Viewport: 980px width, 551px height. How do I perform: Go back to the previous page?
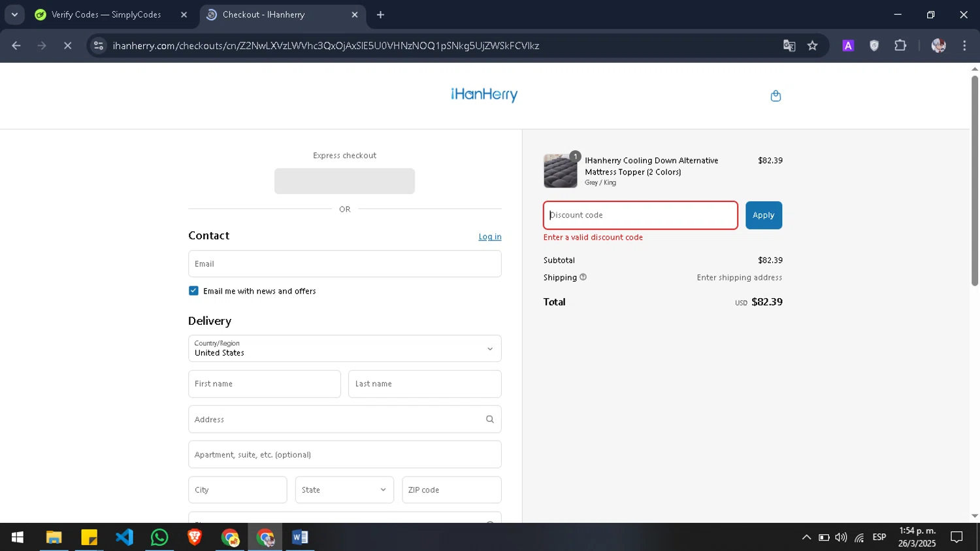16,46
